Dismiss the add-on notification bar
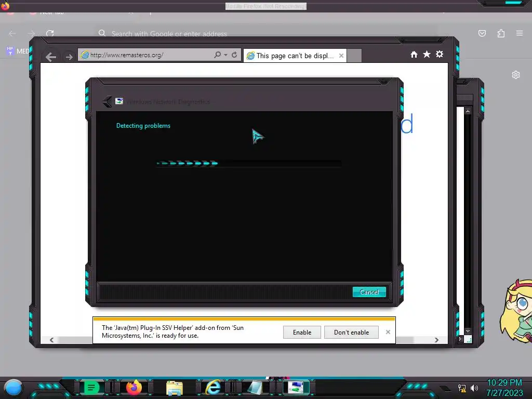532x399 pixels. (388, 332)
